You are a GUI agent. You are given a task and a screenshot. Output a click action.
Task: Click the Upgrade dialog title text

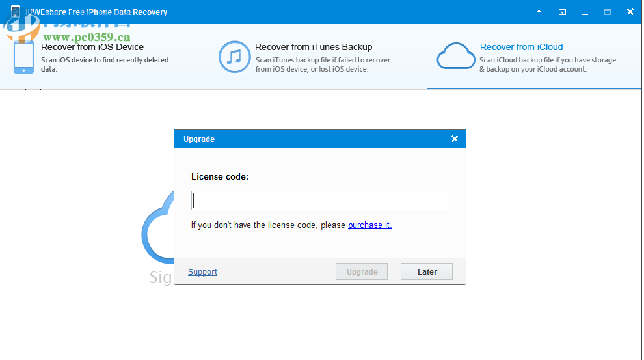[199, 139]
